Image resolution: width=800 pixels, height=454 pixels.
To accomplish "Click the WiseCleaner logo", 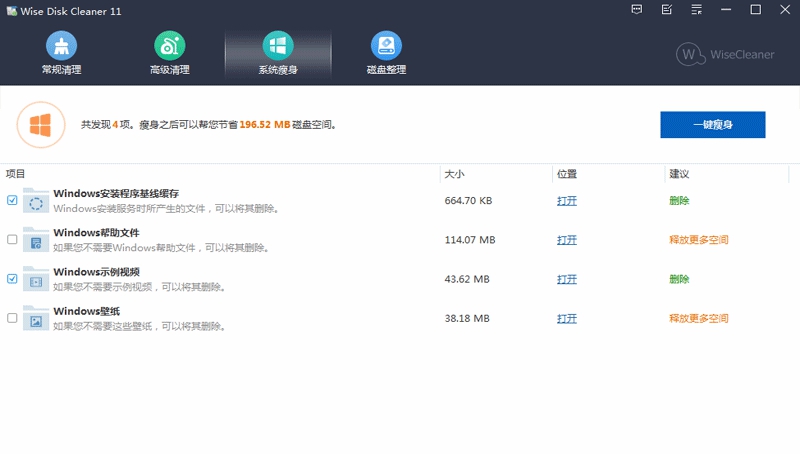I will [x=725, y=54].
